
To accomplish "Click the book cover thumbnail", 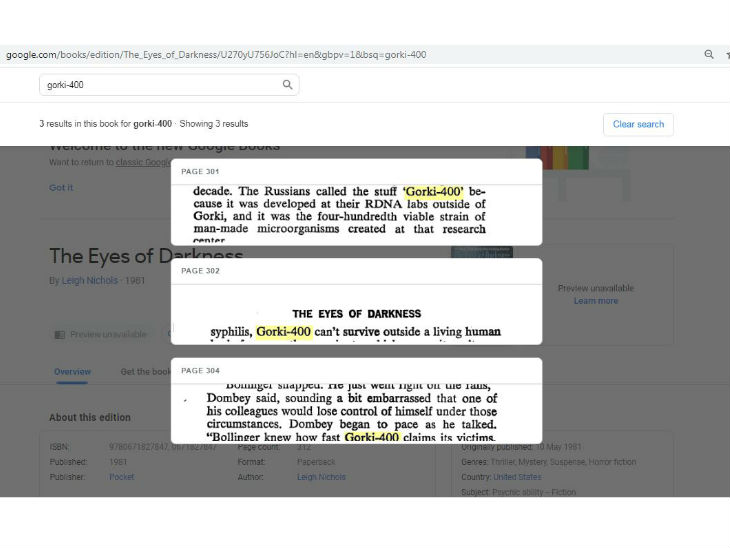I will tap(481, 253).
